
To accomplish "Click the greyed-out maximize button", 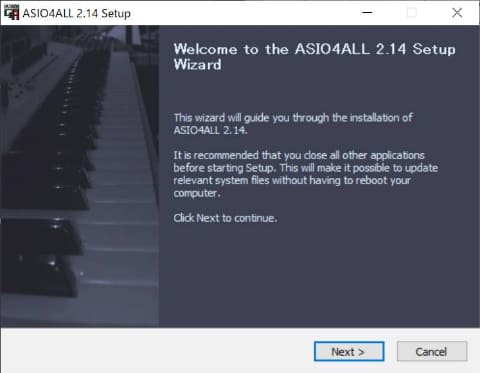I will [412, 13].
